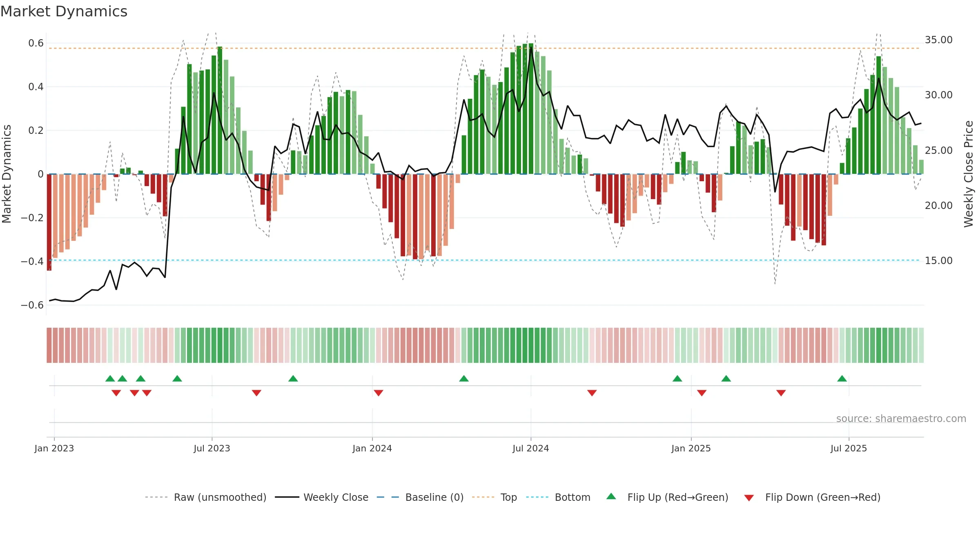Toggle the Baseline (0) legend item
The image size is (980, 551).
(420, 497)
